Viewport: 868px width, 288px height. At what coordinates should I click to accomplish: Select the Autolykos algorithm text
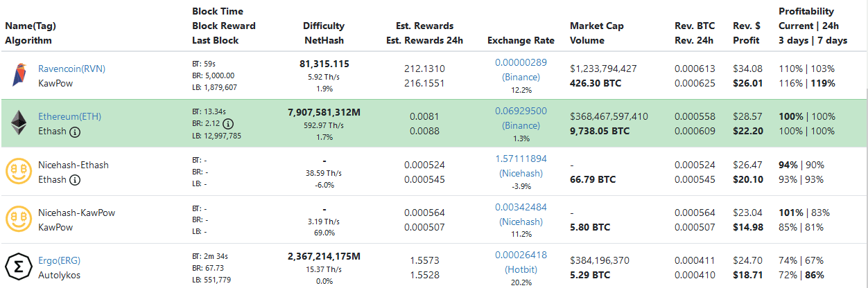(x=59, y=275)
